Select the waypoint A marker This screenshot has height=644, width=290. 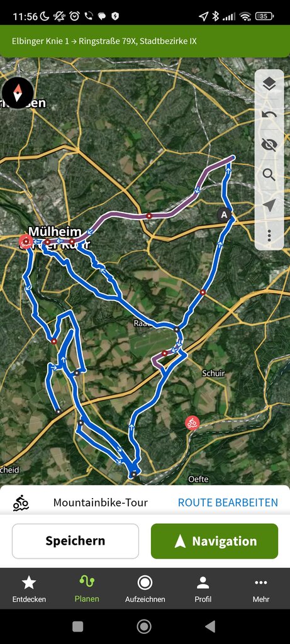point(224,214)
